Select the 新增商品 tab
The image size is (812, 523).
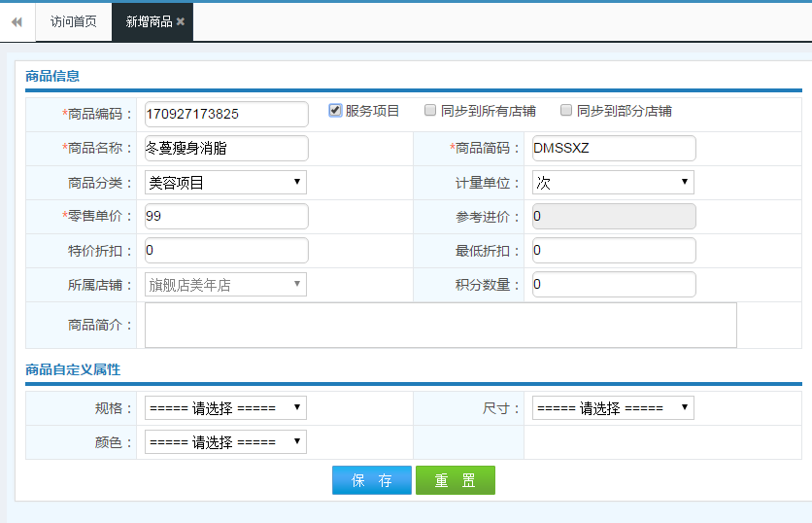coord(148,21)
